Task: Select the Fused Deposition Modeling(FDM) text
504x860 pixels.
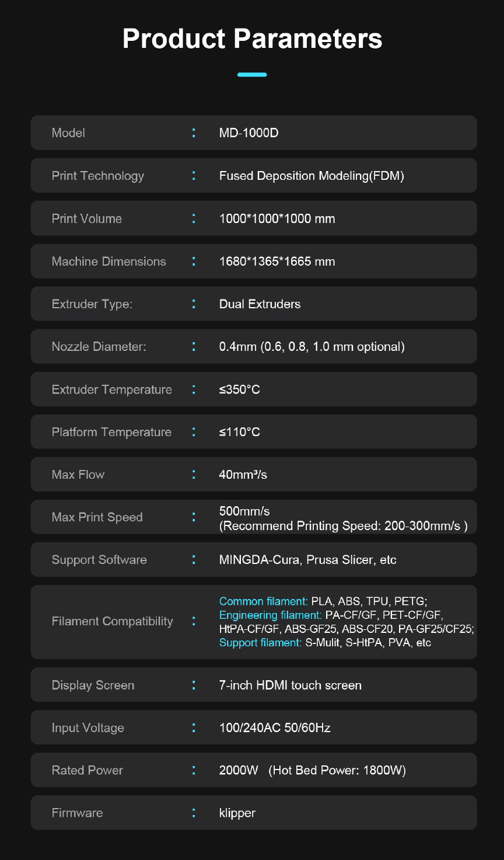Action: (x=311, y=176)
